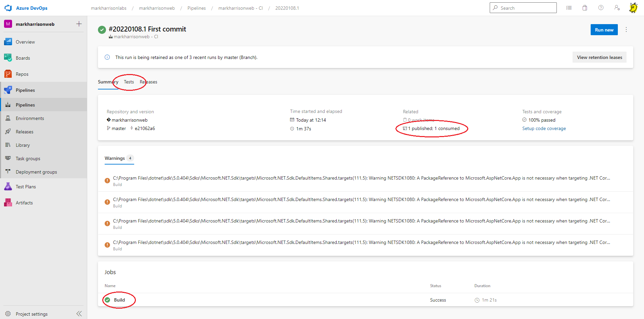Switch to the Tests tab
This screenshot has width=644, height=319.
(129, 82)
